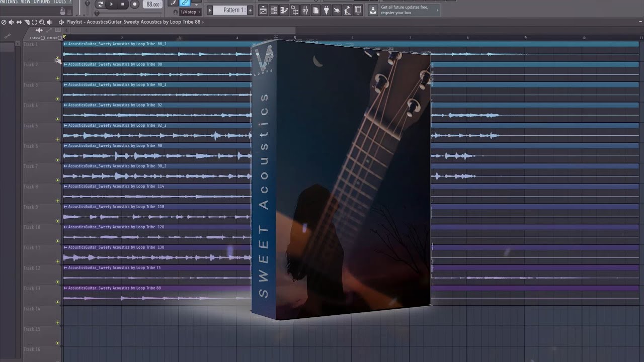The width and height of the screenshot is (644, 362).
Task: Open the Channel Rack view
Action: click(274, 10)
